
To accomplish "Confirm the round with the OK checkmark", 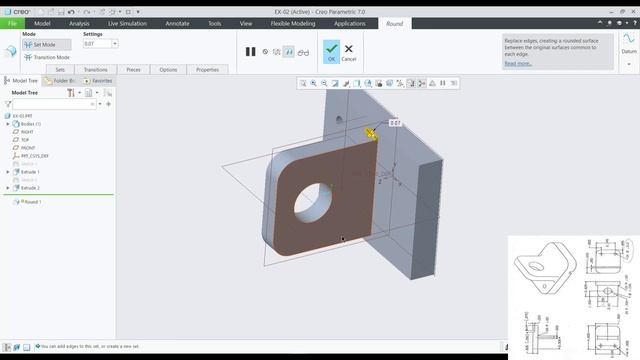I will click(331, 52).
